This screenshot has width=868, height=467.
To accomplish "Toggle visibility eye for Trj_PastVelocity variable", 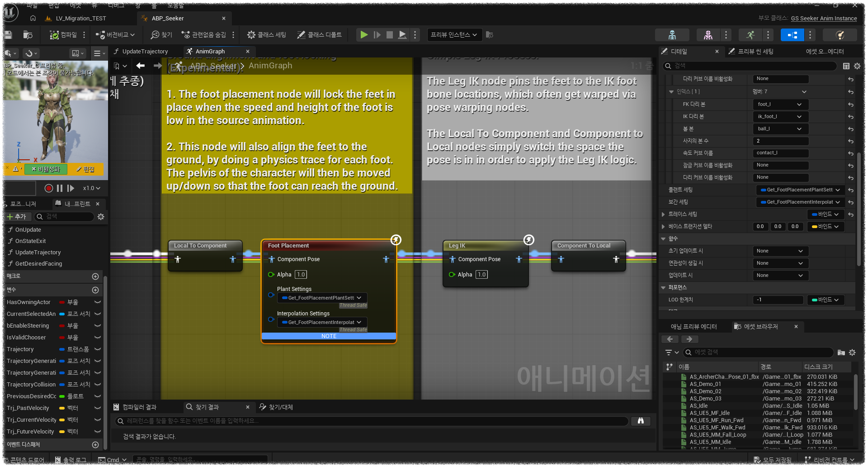I will pyautogui.click(x=97, y=408).
